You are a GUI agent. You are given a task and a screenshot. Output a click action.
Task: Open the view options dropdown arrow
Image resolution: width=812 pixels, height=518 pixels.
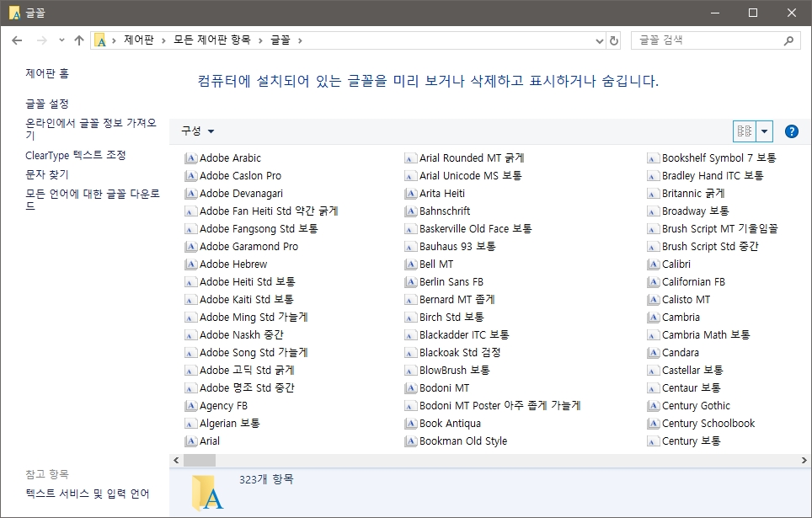[764, 131]
